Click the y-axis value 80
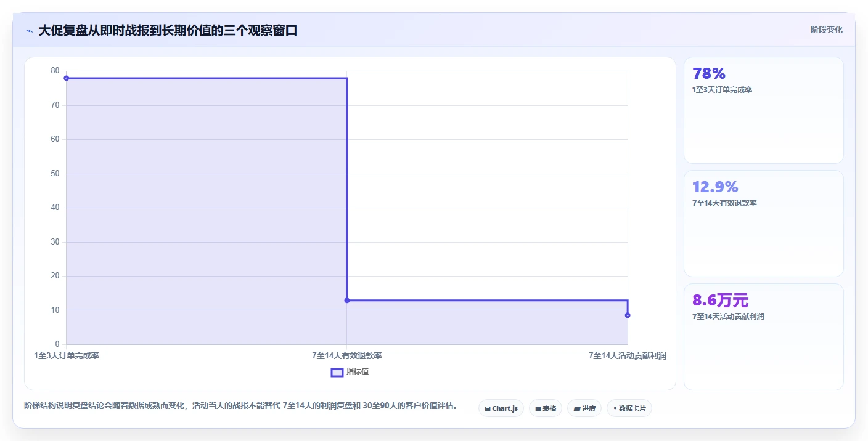This screenshot has height=441, width=868. click(x=55, y=71)
